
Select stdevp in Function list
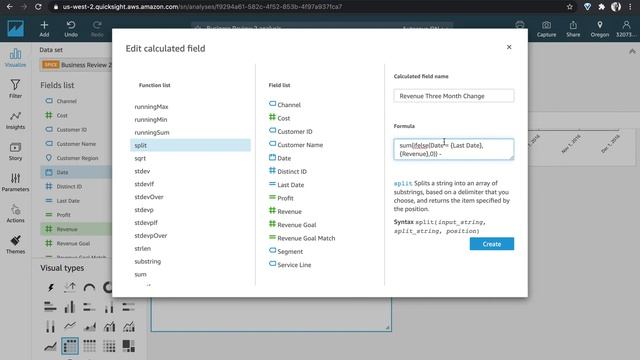144,210
